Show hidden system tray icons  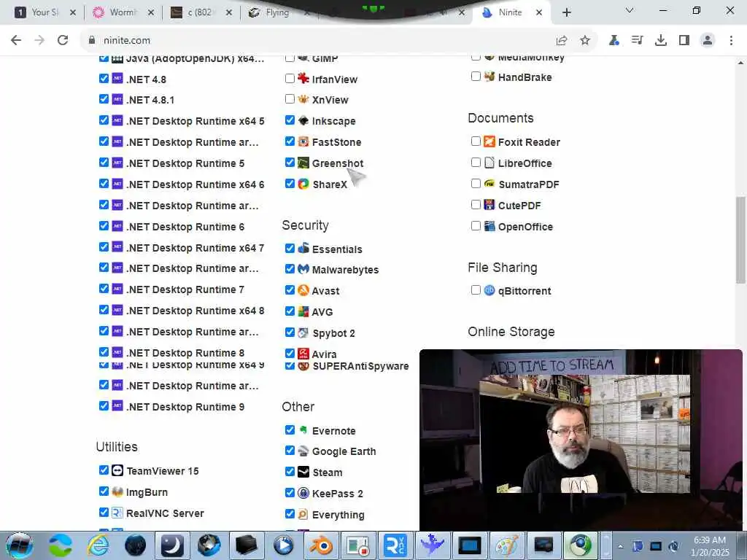[620, 547]
